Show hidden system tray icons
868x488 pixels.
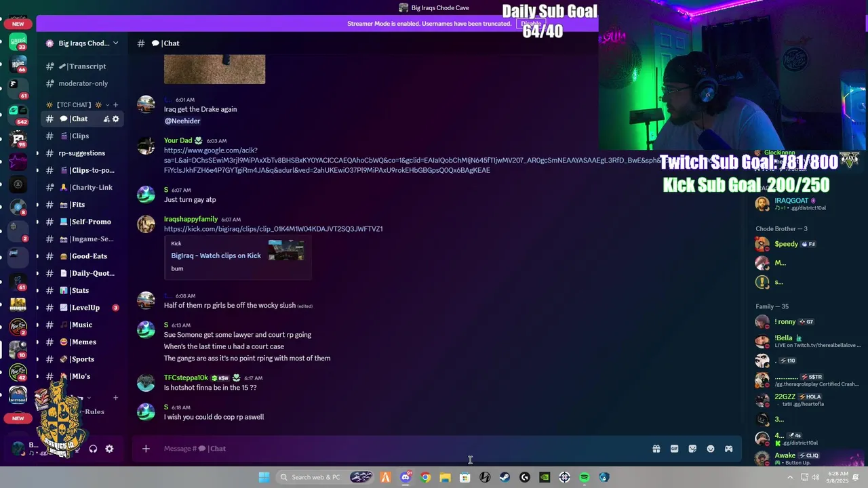point(790,477)
